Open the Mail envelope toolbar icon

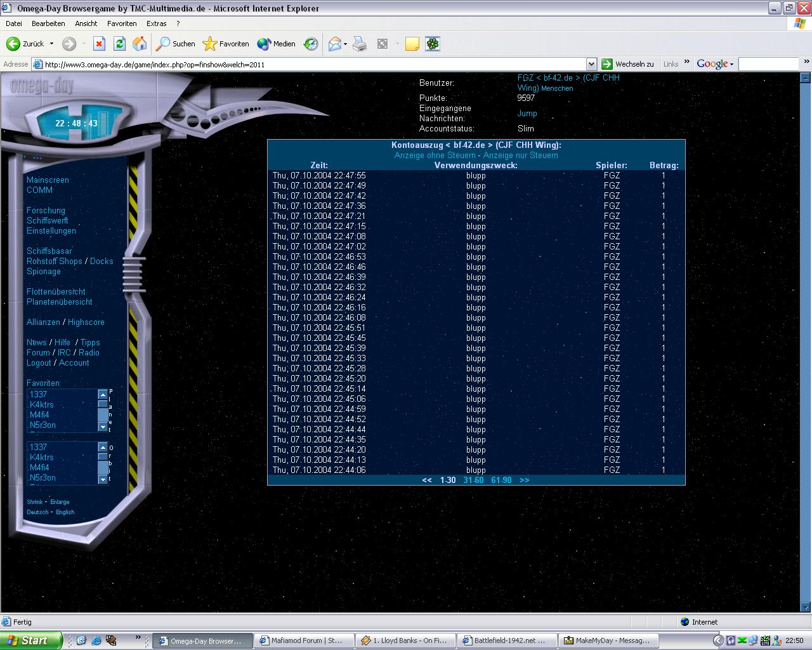pyautogui.click(x=334, y=44)
